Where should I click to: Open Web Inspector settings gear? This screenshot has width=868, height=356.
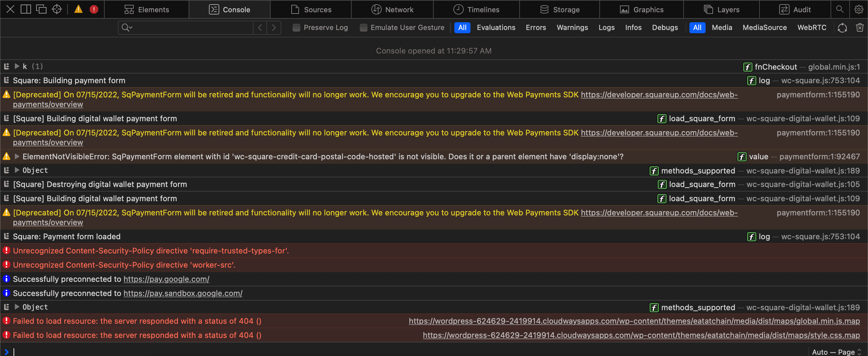point(859,9)
